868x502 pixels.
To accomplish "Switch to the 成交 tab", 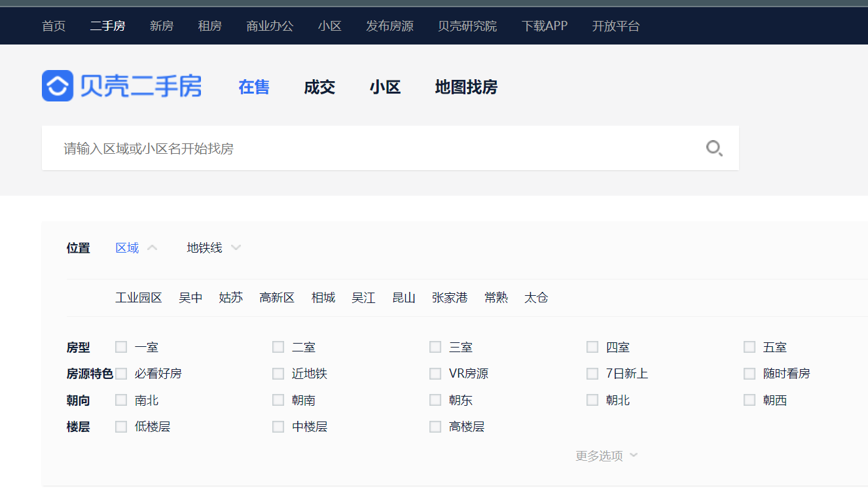I will 319,87.
